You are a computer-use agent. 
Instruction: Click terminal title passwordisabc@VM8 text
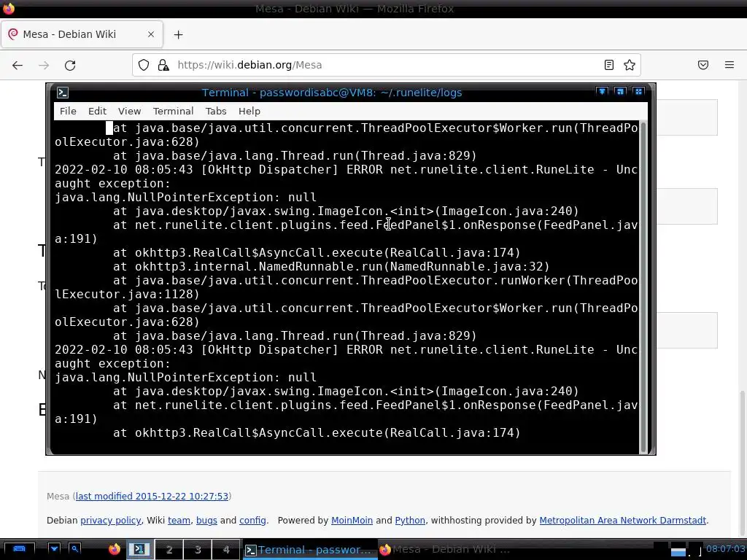point(332,93)
